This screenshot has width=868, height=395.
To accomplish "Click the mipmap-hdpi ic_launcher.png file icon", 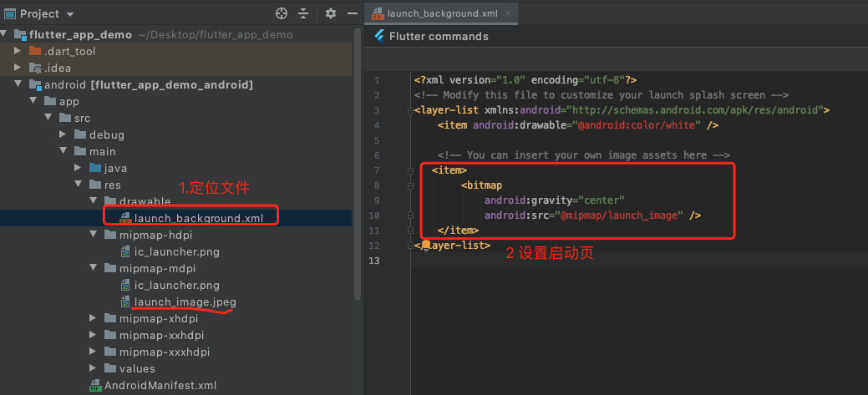I will pyautogui.click(x=125, y=251).
